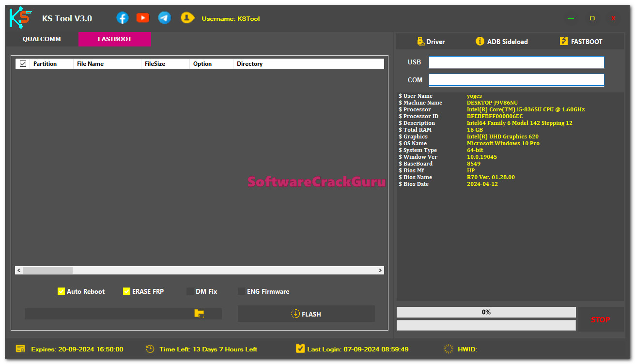Click the COM port field
635x364 pixels.
click(516, 80)
